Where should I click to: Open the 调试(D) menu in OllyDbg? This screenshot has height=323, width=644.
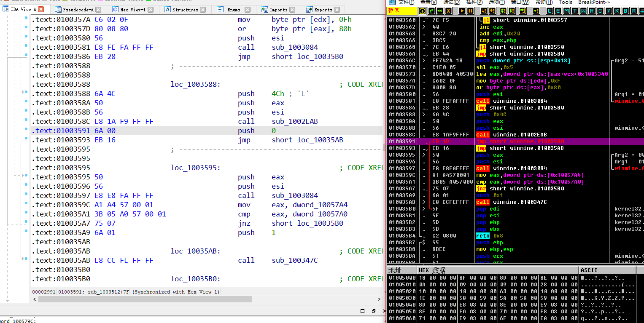[x=452, y=2]
